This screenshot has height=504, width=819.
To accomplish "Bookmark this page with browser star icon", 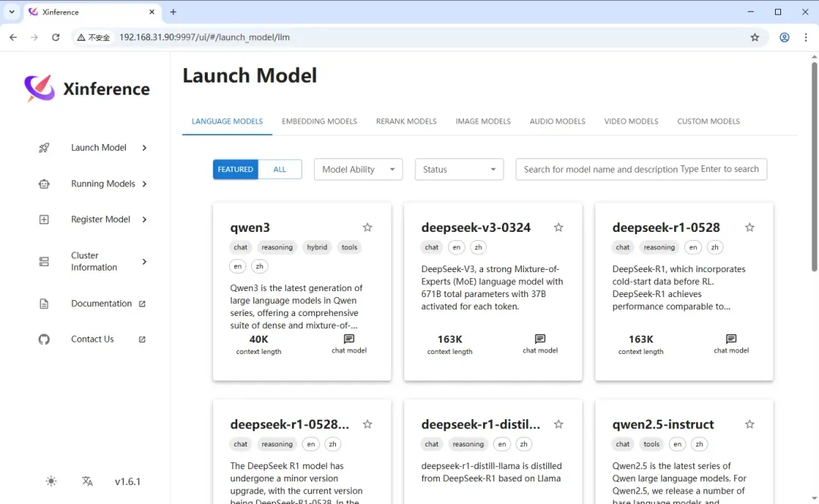I will (x=755, y=37).
